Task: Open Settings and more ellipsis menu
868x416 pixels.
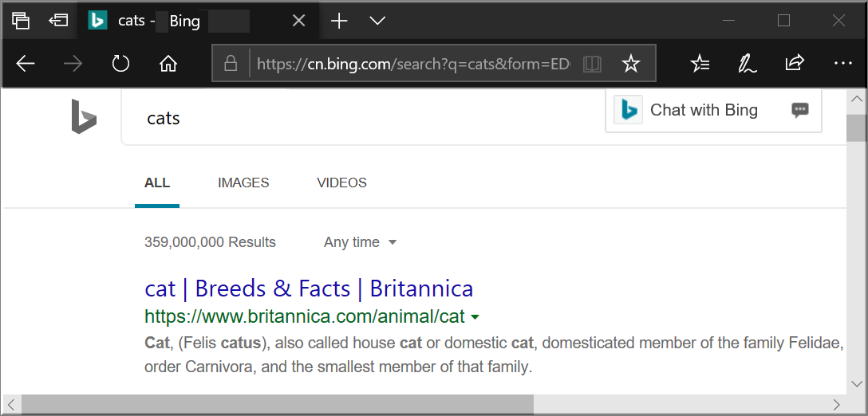Action: point(842,64)
